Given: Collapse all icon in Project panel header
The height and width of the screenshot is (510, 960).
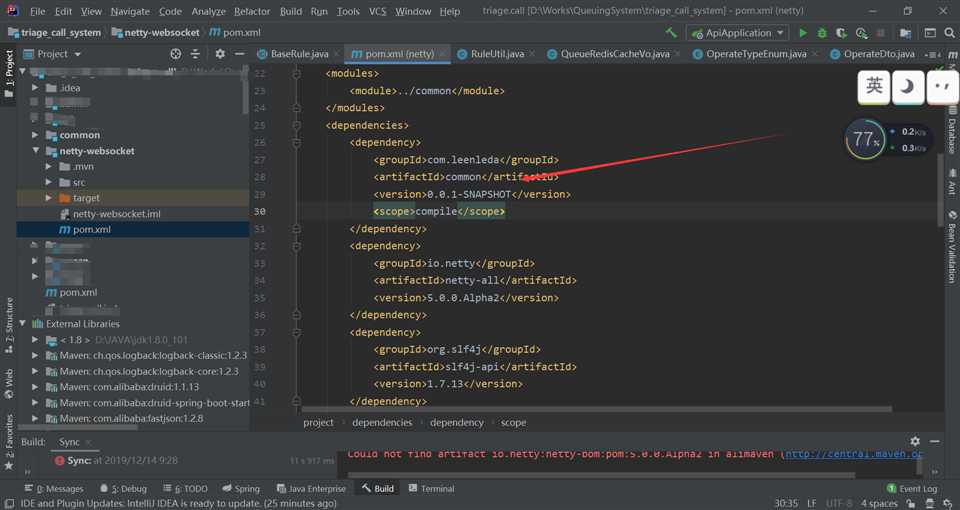Looking at the screenshot, I should point(195,54).
